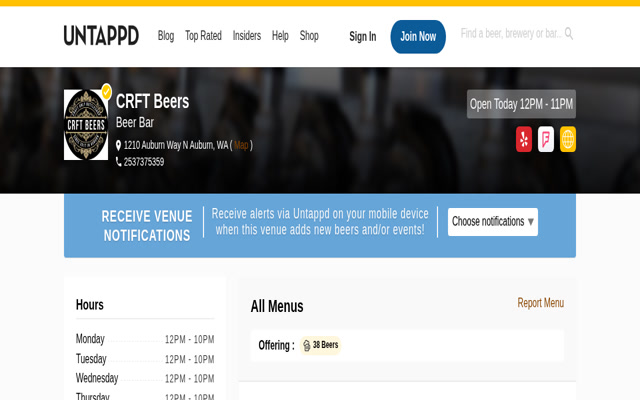Click the Sign In link
Image resolution: width=640 pixels, height=400 pixels.
coord(362,37)
